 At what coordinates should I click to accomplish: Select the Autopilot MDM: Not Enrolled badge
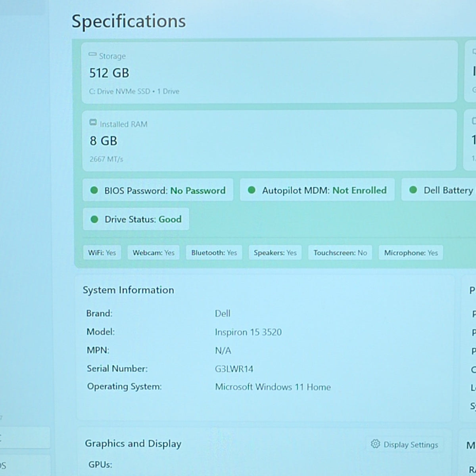click(x=317, y=190)
